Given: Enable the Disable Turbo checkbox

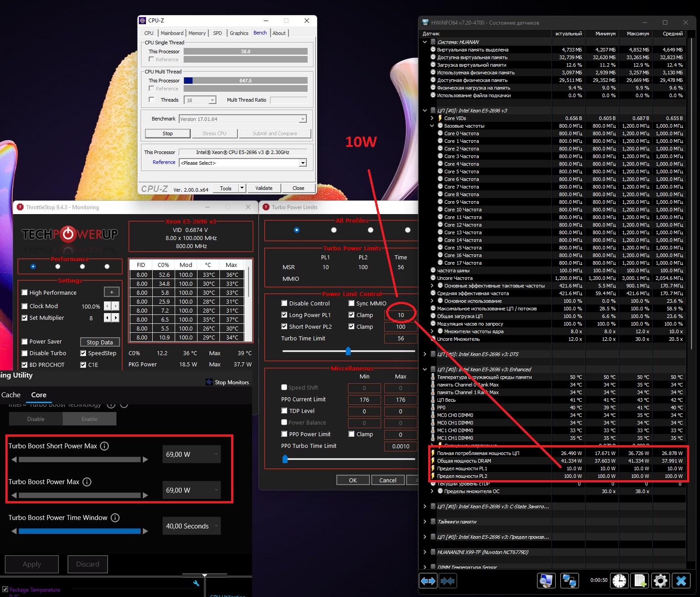Looking at the screenshot, I should (25, 353).
